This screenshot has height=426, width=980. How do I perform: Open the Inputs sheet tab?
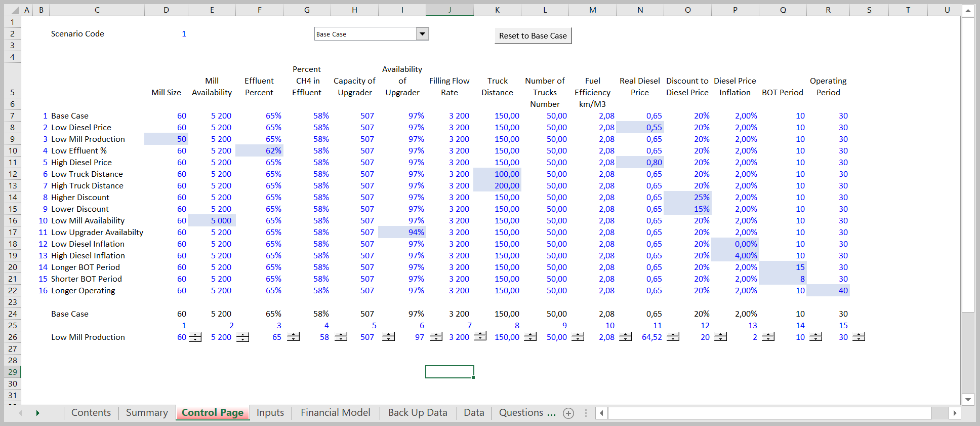[x=270, y=413]
